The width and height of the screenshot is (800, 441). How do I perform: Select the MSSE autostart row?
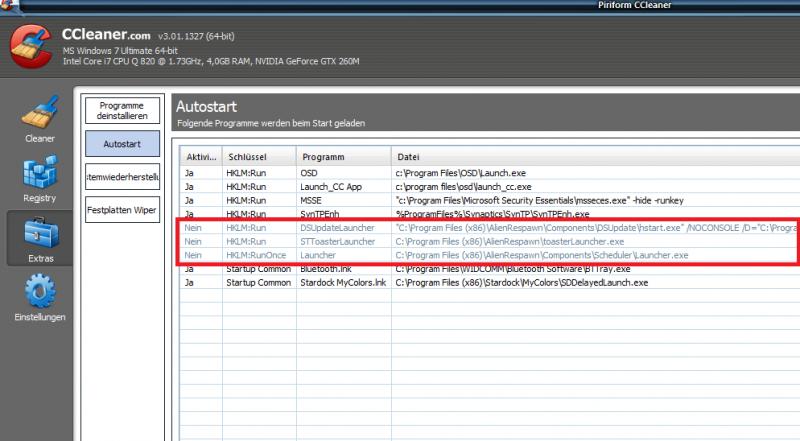[x=312, y=200]
